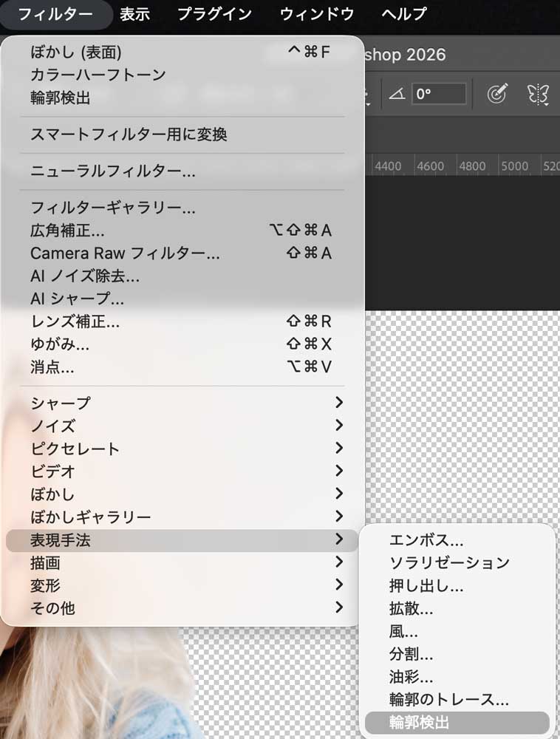Open the 表示 menu
560x739 pixels.
pyautogui.click(x=134, y=14)
